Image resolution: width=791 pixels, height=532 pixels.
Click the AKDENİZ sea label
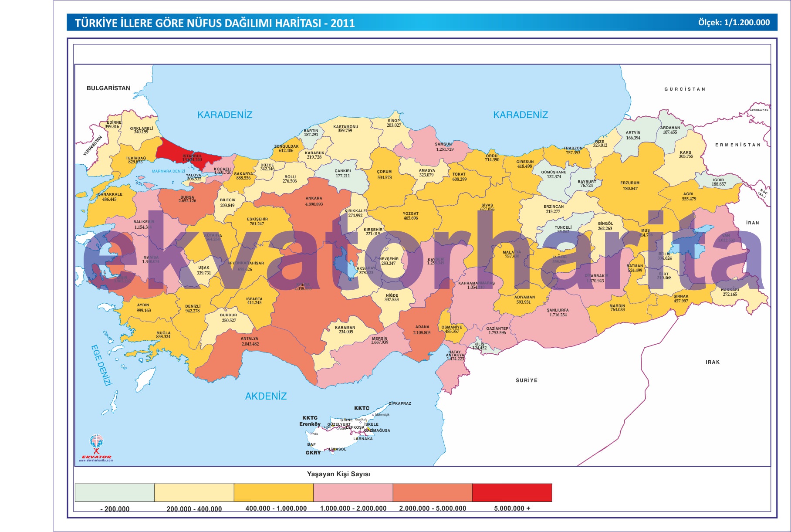click(x=266, y=396)
